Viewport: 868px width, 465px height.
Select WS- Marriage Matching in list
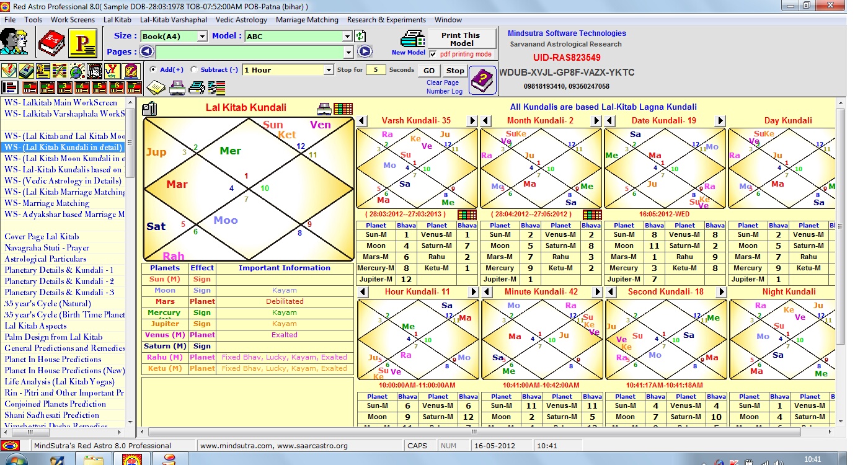47,203
